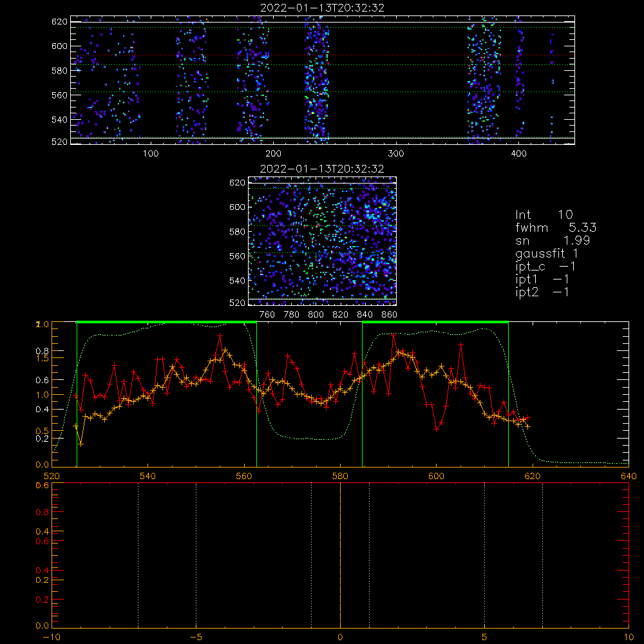Click the thick green bar over the right profile window

coord(435,323)
